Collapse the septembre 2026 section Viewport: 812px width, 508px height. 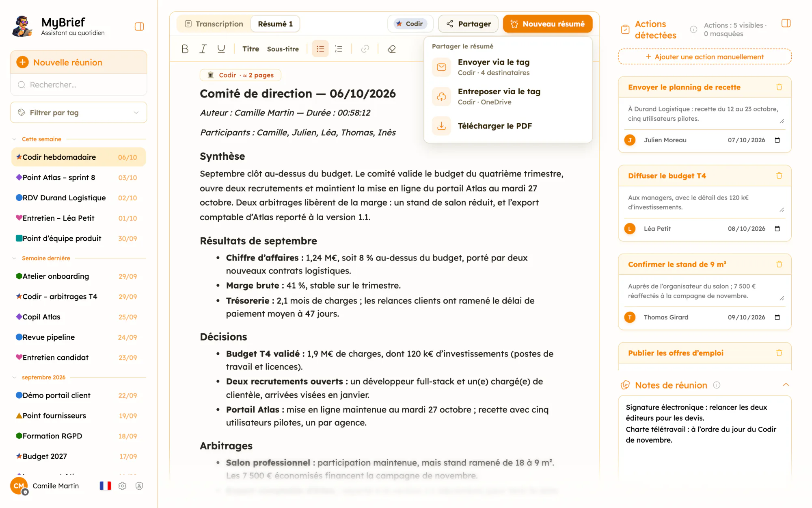pos(15,377)
